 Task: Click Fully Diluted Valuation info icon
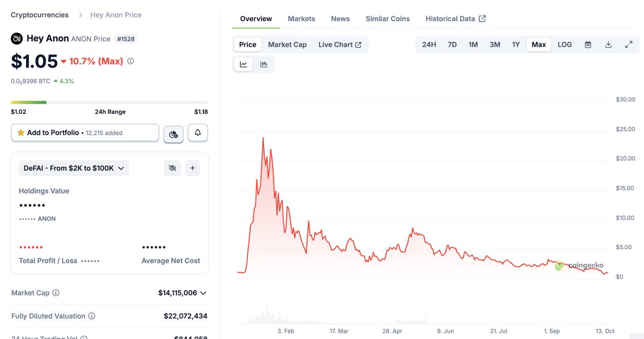click(x=91, y=316)
